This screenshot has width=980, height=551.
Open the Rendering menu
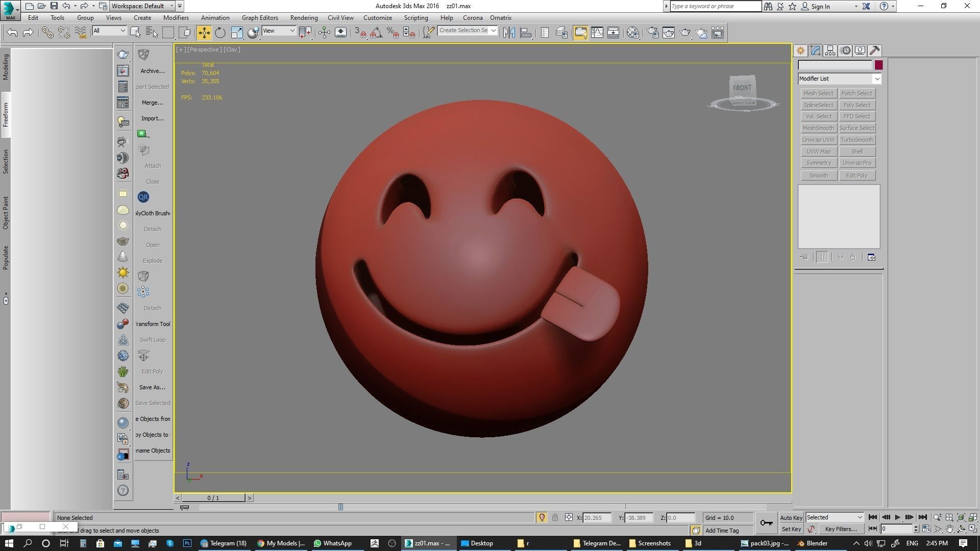pos(304,18)
